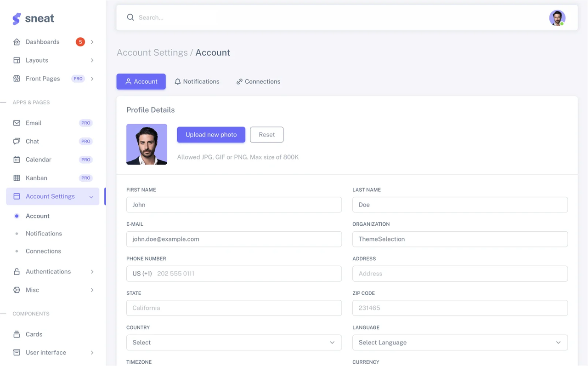
Task: Open the User interface icon
Action: tap(17, 353)
